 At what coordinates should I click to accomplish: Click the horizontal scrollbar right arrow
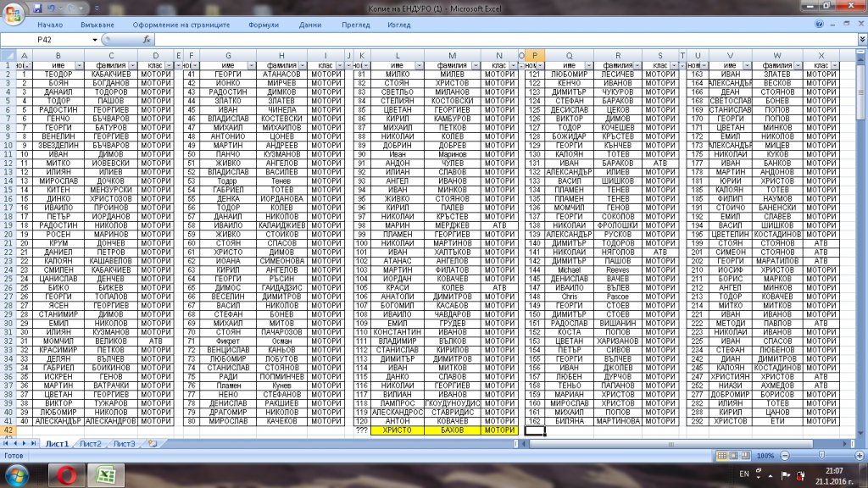845,444
